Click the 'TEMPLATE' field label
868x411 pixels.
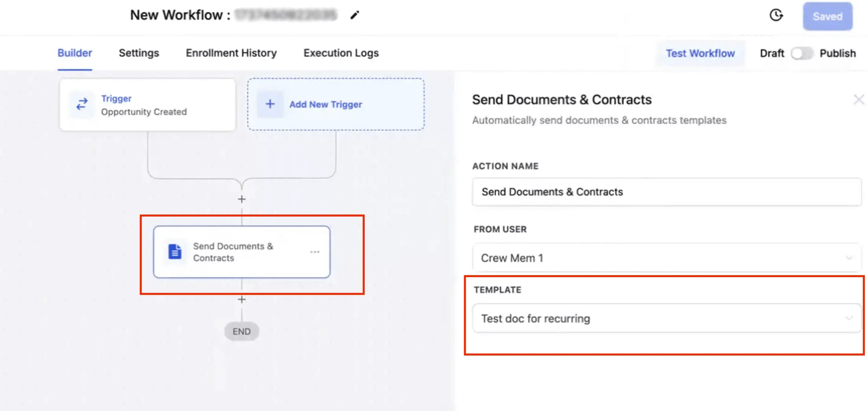click(497, 290)
